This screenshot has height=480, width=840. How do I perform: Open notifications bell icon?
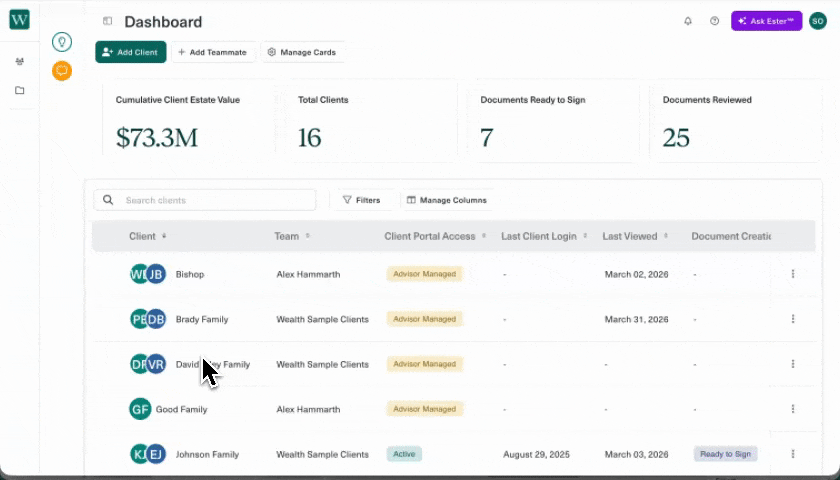pos(688,21)
